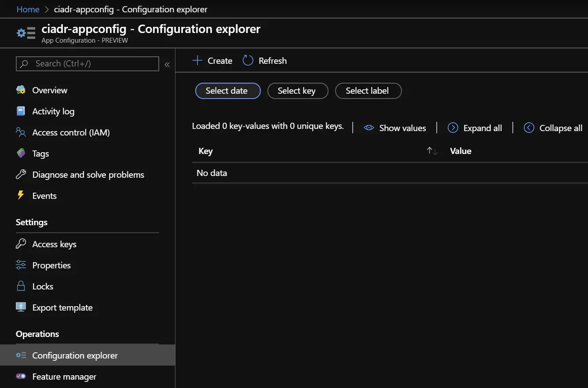The height and width of the screenshot is (388, 588).
Task: Click the Settings section heading
Action: [32, 222]
